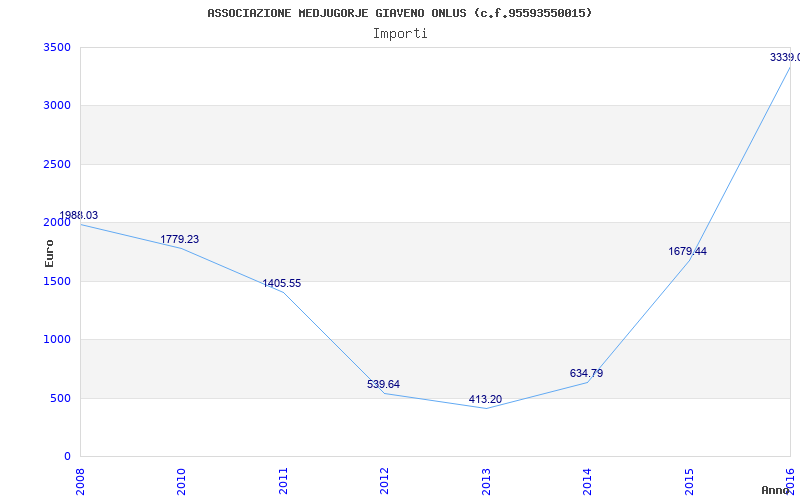Click the Importi subtitle
The image size is (800, 500).
tap(400, 34)
